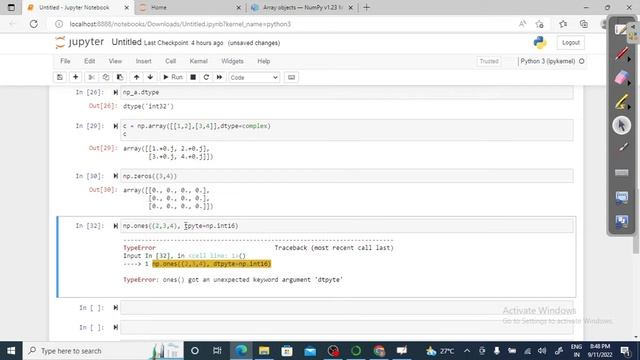Click the upper blue screen icon in annotation bar
Image resolution: width=640 pixels, height=360 pixels.
point(622,198)
